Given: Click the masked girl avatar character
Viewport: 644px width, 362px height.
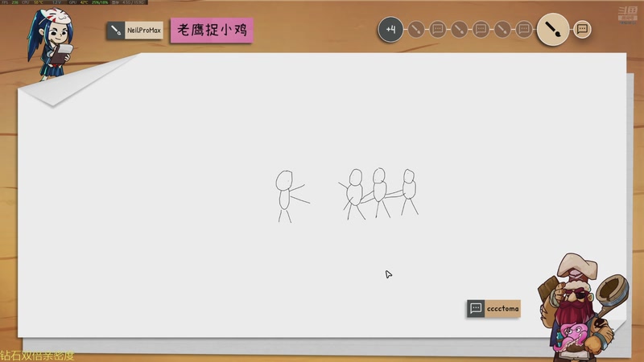Looking at the screenshot, I should 52,43.
